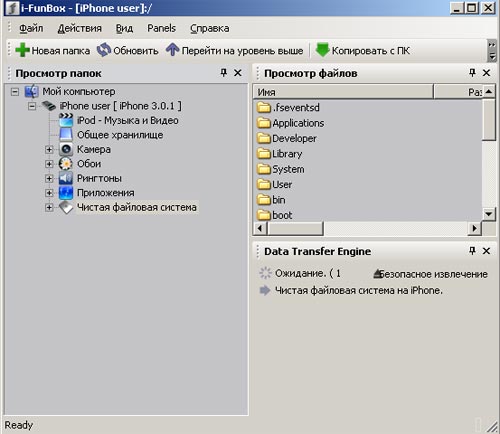Collapse the iPhone user tree node
500x434 pixels.
(32, 106)
